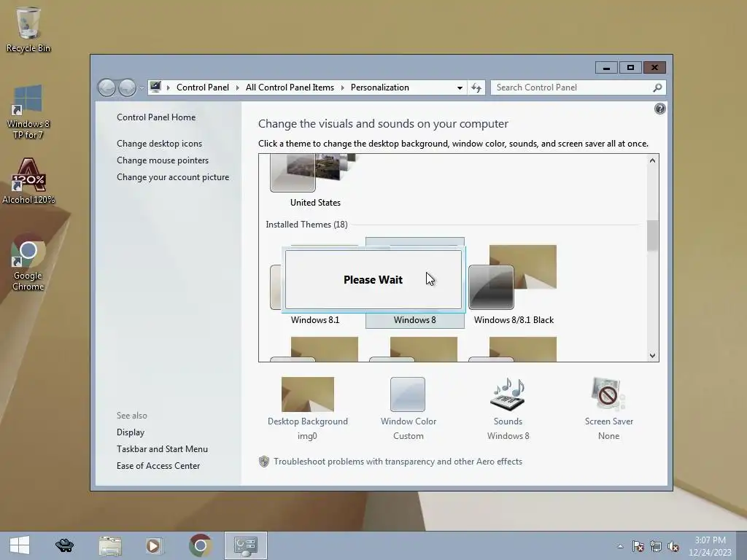Close the Personalization window
This screenshot has width=747, height=560.
(x=654, y=68)
